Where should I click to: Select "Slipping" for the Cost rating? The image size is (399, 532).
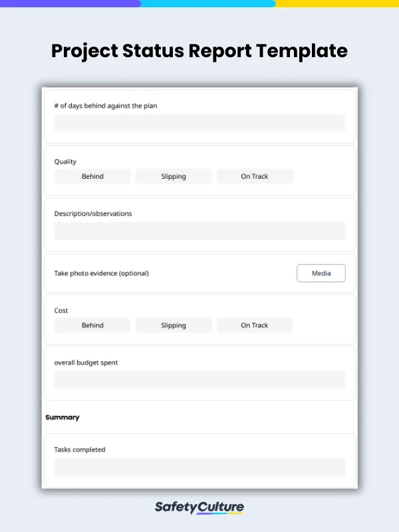click(173, 325)
